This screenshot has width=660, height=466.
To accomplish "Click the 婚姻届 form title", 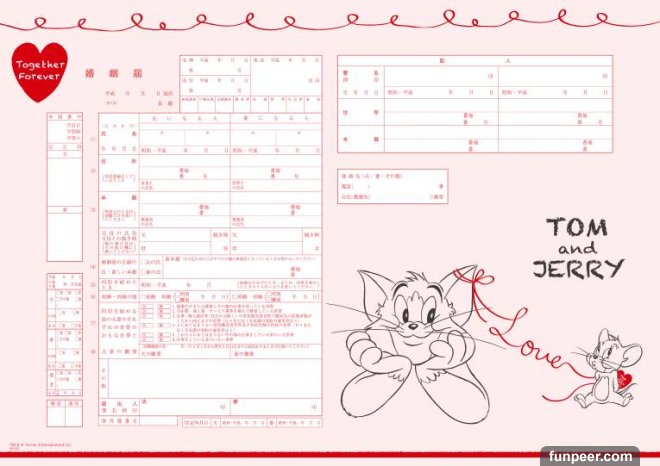I will 126,73.
